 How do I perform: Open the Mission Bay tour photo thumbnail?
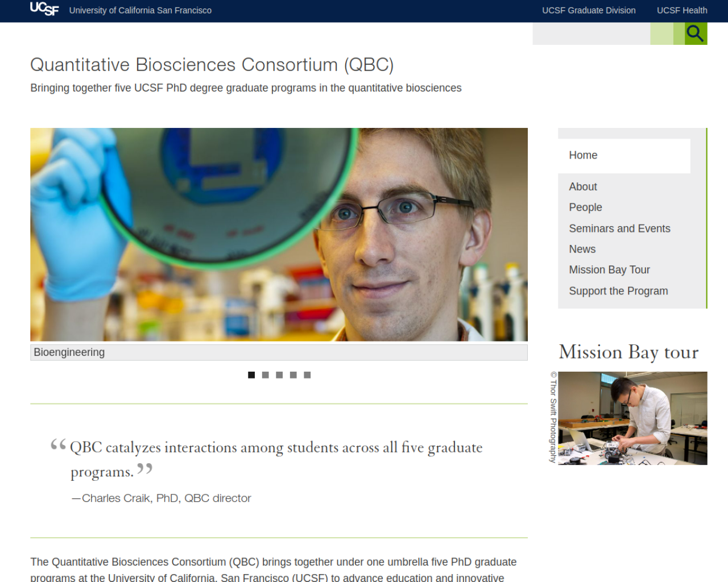632,418
